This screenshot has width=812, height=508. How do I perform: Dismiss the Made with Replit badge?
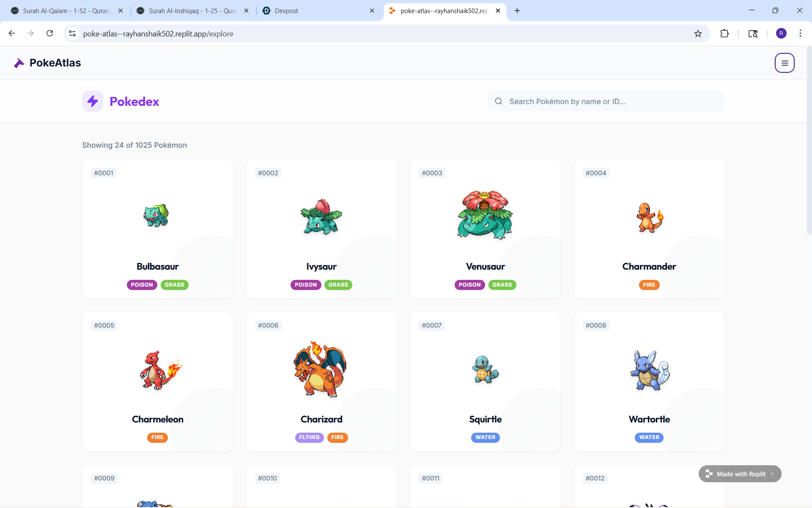tap(772, 474)
